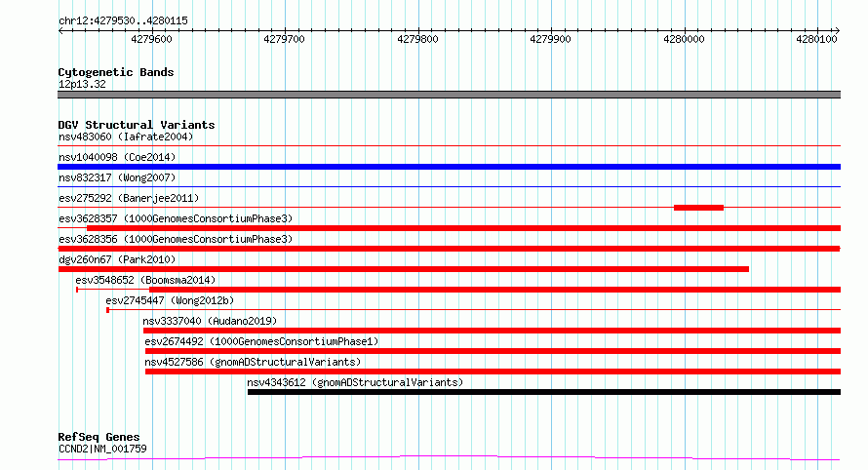
Task: Click the esv3628357 red variant bar
Action: [464, 228]
